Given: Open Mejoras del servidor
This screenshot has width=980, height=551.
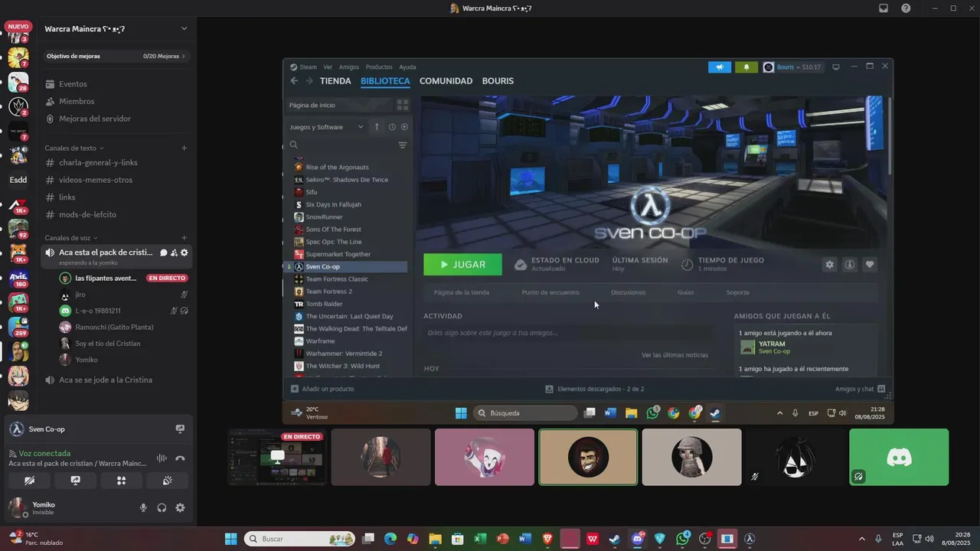Looking at the screenshot, I should tap(116, 119).
